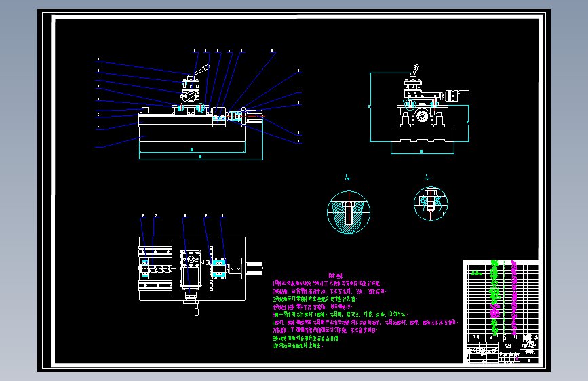This screenshot has width=588, height=381.
Task: Click the title block at drawing corner
Action: 502,353
